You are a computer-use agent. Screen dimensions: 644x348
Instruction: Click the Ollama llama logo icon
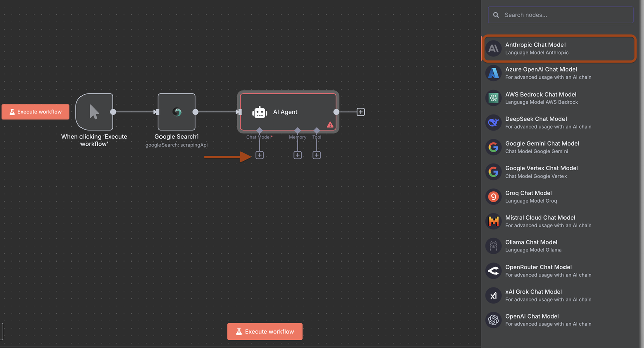(493, 245)
